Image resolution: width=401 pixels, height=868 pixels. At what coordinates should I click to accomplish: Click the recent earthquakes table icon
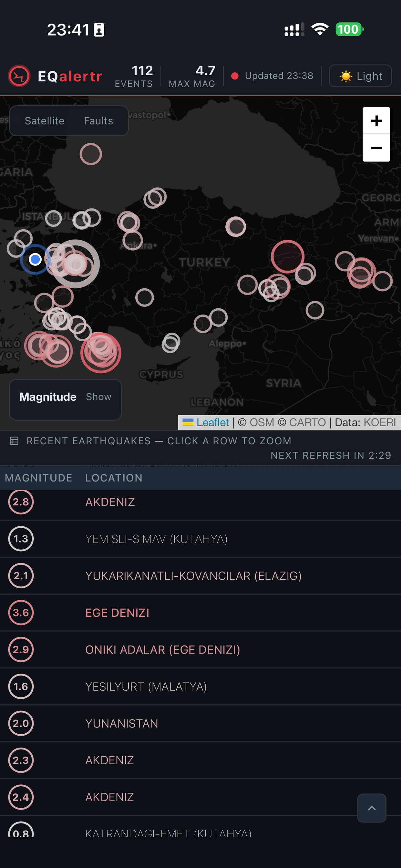pos(14,441)
